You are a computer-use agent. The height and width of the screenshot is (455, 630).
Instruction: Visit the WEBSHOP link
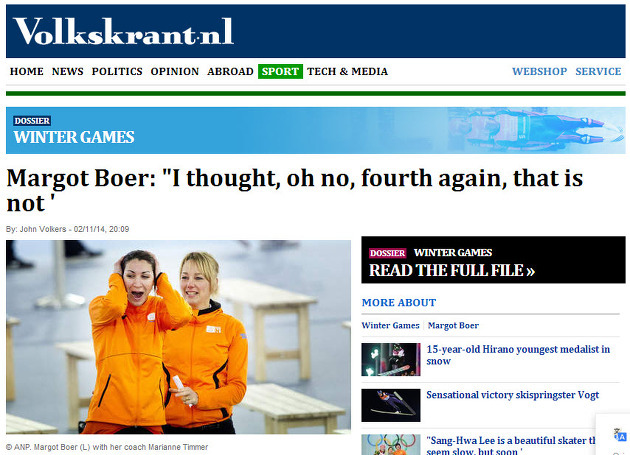coord(539,71)
